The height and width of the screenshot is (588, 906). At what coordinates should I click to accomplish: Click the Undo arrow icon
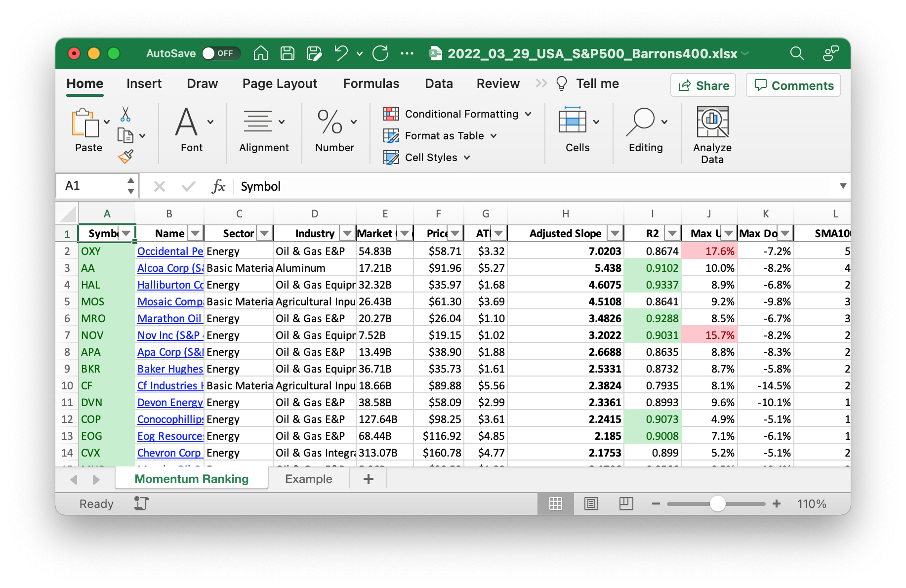[x=341, y=53]
